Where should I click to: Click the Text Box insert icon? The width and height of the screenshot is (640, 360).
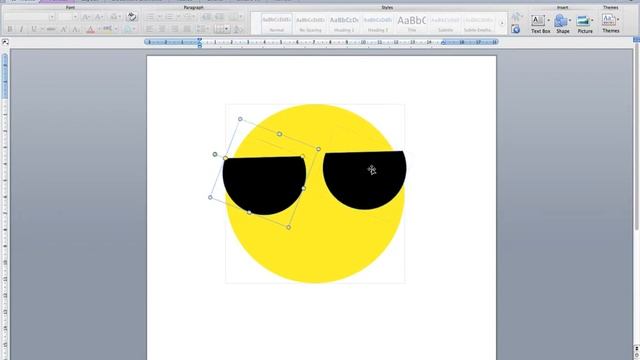[538, 20]
